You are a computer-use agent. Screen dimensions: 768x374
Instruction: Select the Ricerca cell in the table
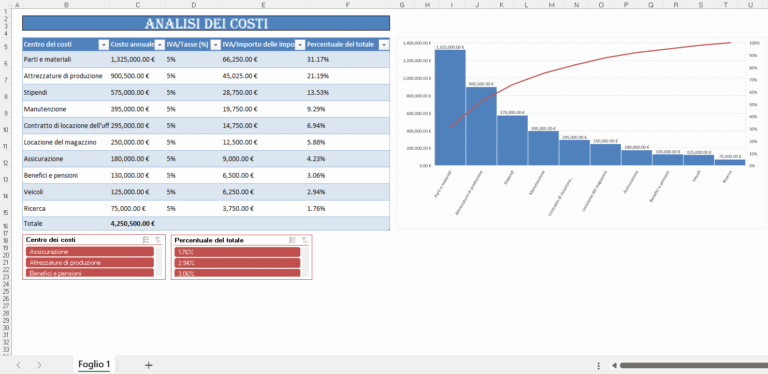point(66,209)
